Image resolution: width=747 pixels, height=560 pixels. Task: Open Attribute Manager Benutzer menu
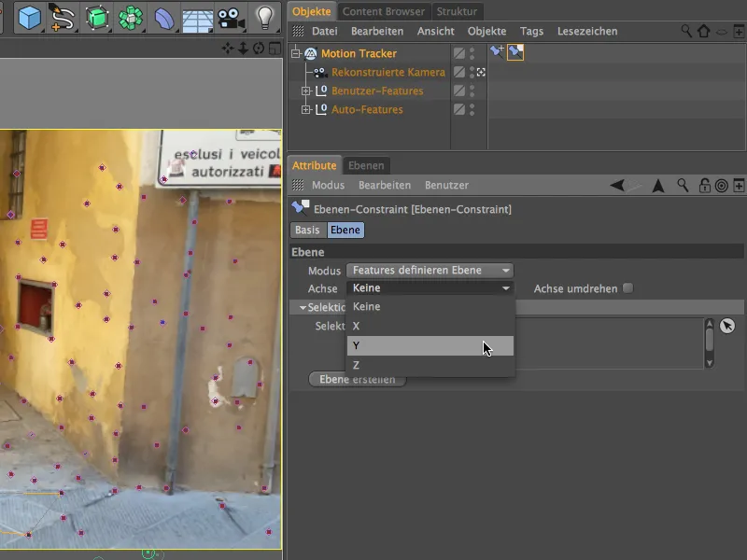(x=447, y=185)
